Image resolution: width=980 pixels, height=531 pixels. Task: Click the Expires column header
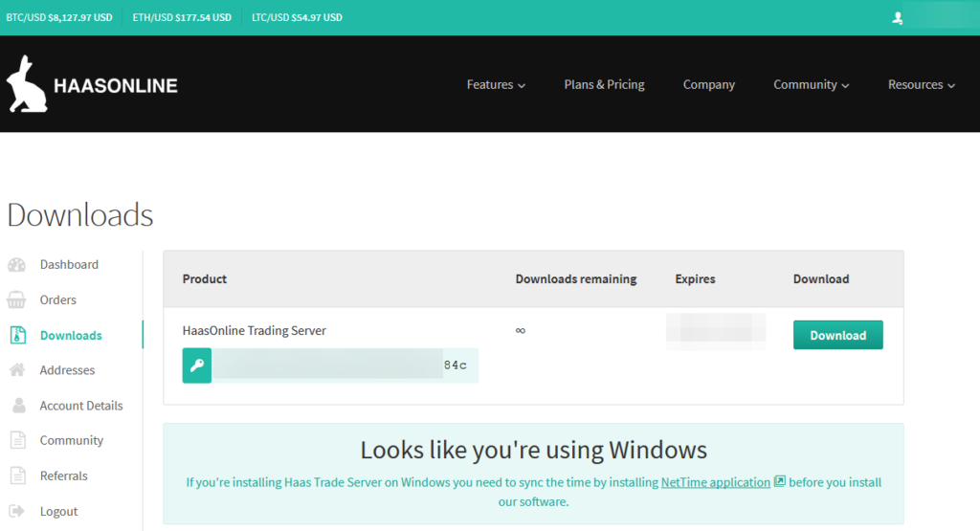[695, 279]
